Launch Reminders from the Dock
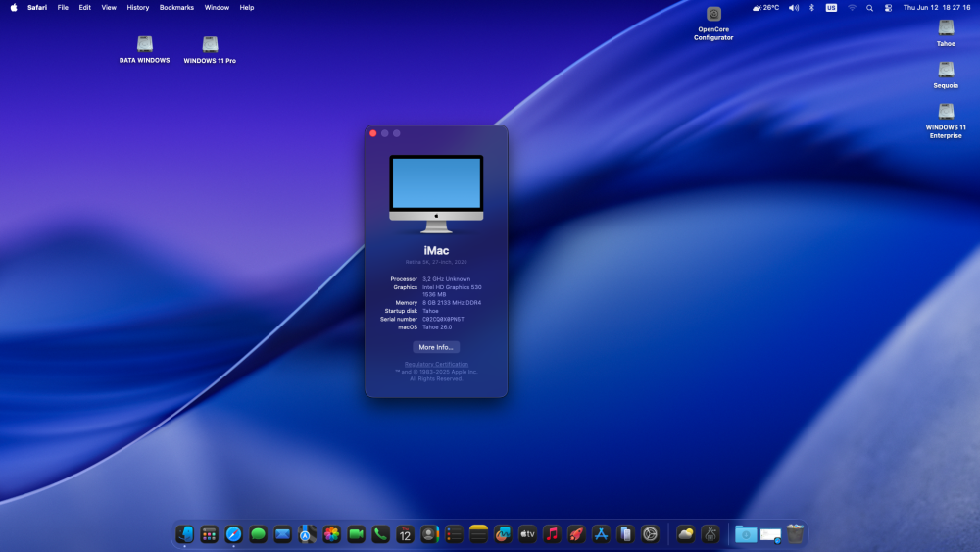 (454, 534)
